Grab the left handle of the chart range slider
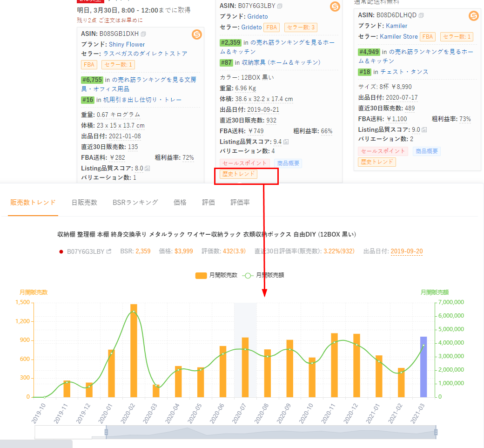Image resolution: width=484 pixels, height=448 pixels. (x=106, y=432)
